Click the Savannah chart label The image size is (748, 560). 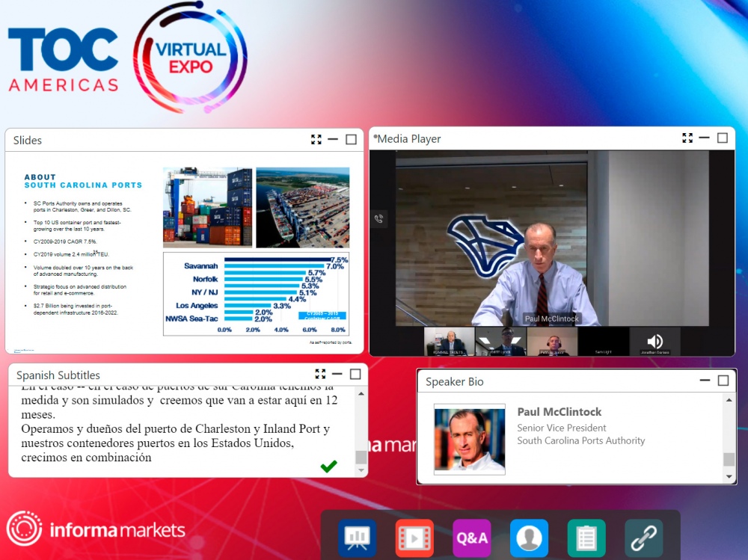[x=200, y=265]
